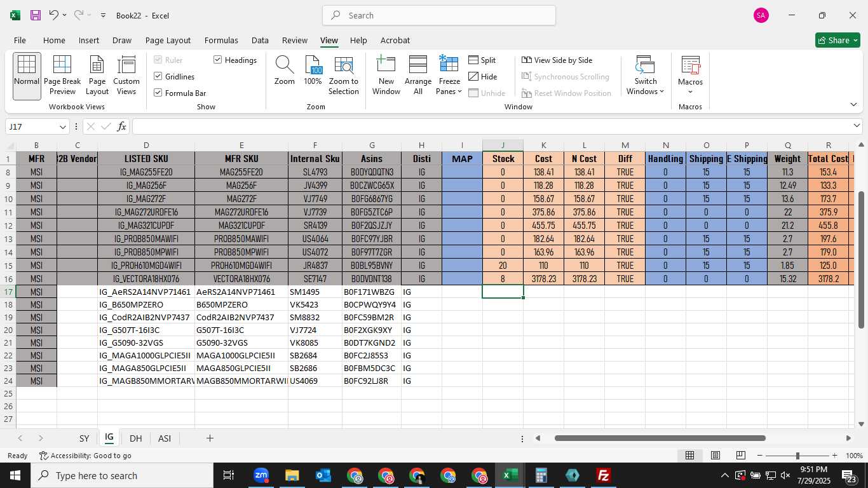The width and height of the screenshot is (868, 488).
Task: Select cell with IG_AeRS2A14NVP71461
Action: tap(146, 292)
